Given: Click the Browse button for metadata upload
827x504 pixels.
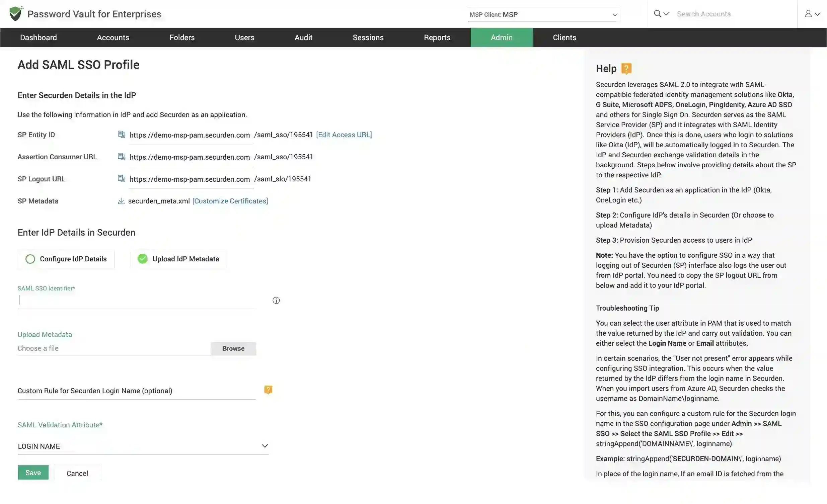Looking at the screenshot, I should (233, 348).
